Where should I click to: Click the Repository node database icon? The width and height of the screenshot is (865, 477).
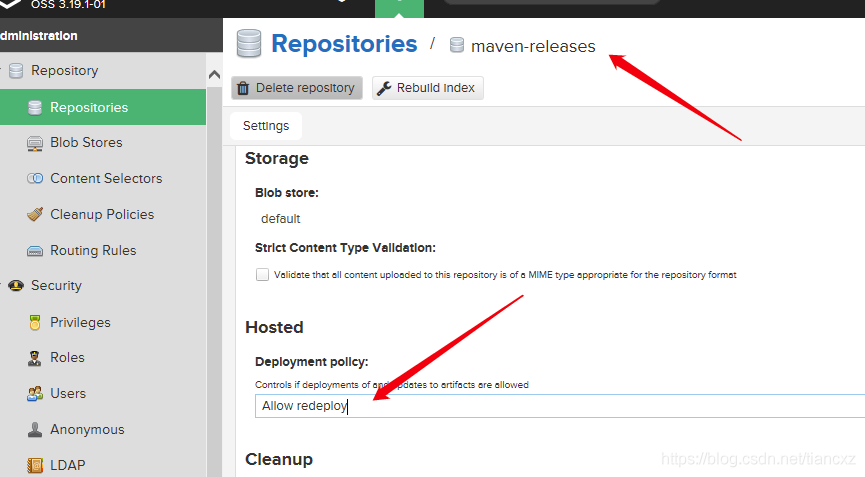coord(16,71)
